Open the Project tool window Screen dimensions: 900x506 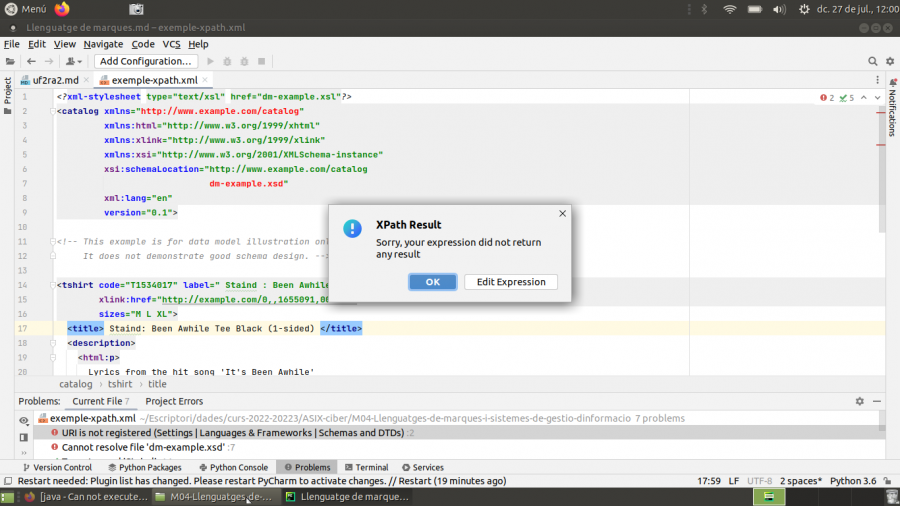(x=7, y=95)
